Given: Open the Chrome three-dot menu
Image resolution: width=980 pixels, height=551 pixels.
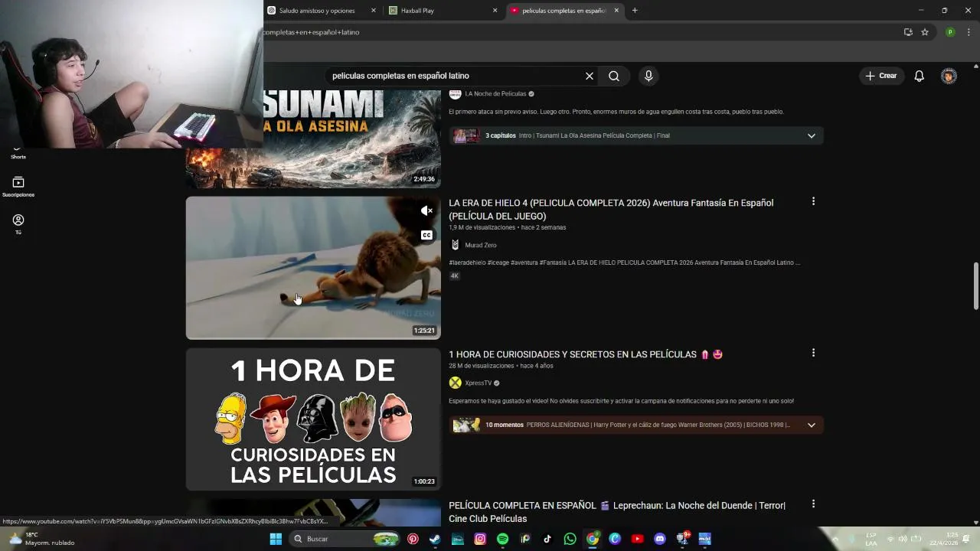Looking at the screenshot, I should click(969, 32).
